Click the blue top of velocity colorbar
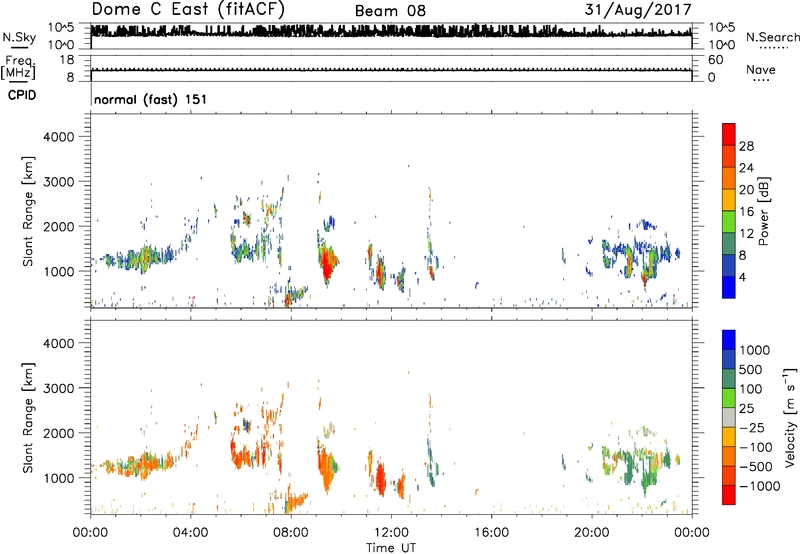The width and height of the screenshot is (800, 554). pyautogui.click(x=729, y=340)
